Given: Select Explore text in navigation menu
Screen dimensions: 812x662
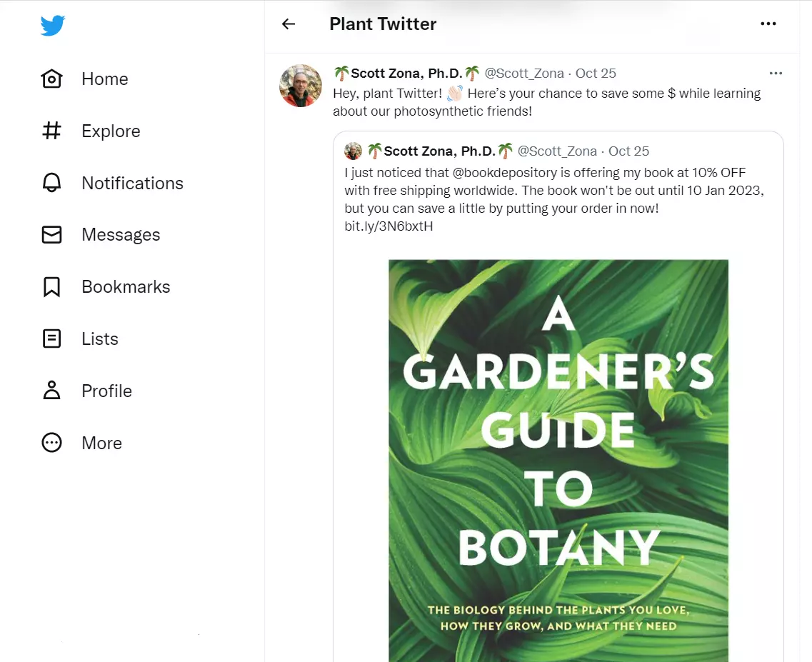Looking at the screenshot, I should (x=111, y=131).
